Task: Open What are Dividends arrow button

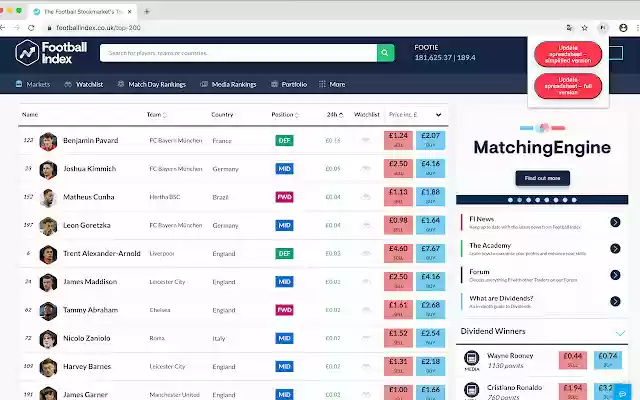Action: 615,301
